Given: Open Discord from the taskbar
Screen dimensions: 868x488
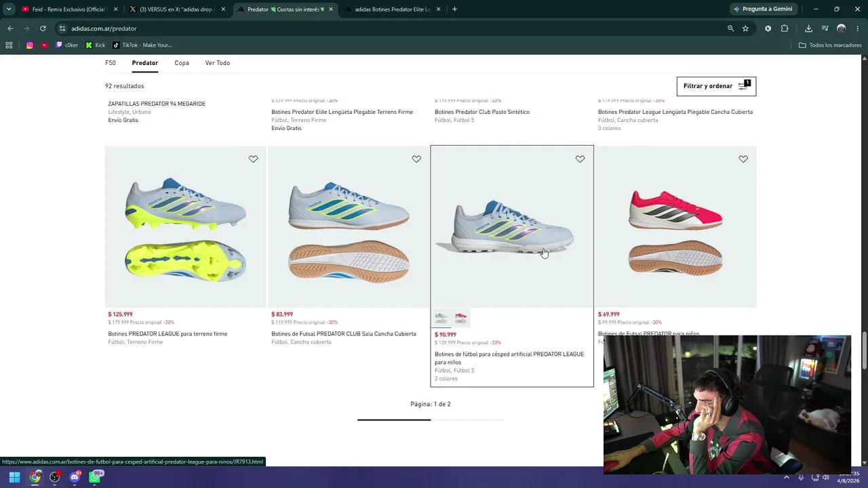Looking at the screenshot, I should (x=75, y=477).
